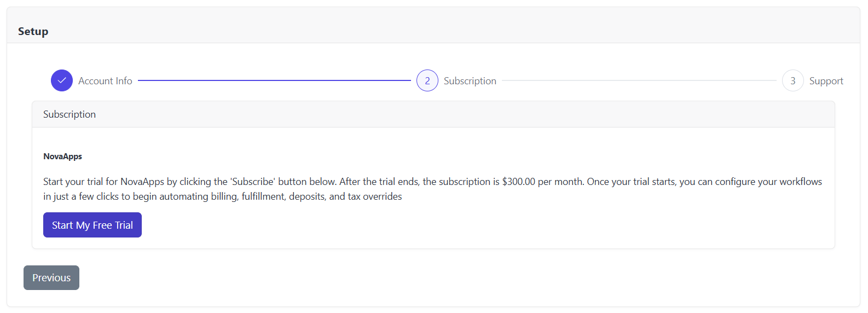Select the Account Info step label
Viewport: 868px width, 313px height.
(x=105, y=81)
